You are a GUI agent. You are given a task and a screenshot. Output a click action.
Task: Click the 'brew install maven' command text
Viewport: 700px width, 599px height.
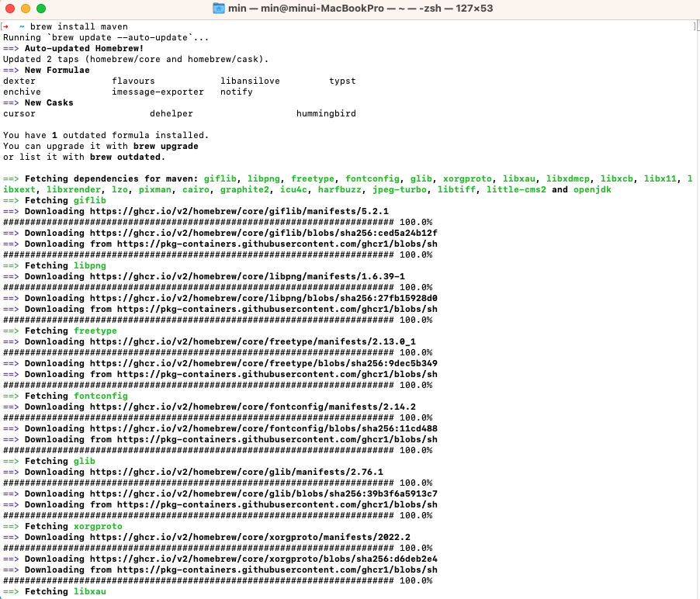coord(79,27)
